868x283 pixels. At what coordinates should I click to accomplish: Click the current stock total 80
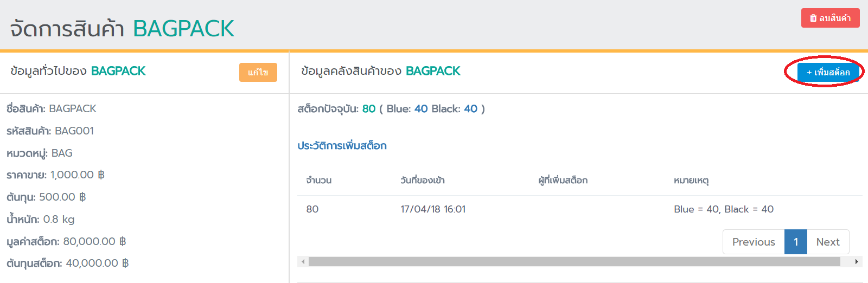click(x=369, y=109)
